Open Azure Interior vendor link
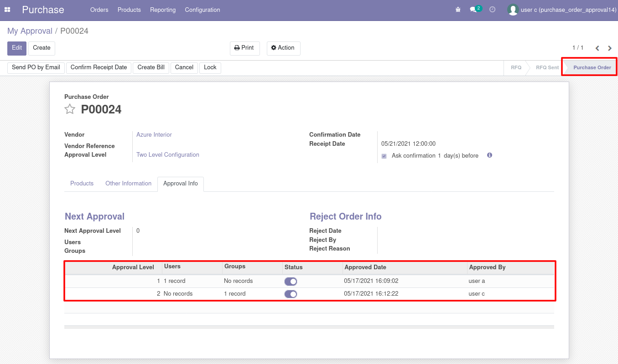 154,135
